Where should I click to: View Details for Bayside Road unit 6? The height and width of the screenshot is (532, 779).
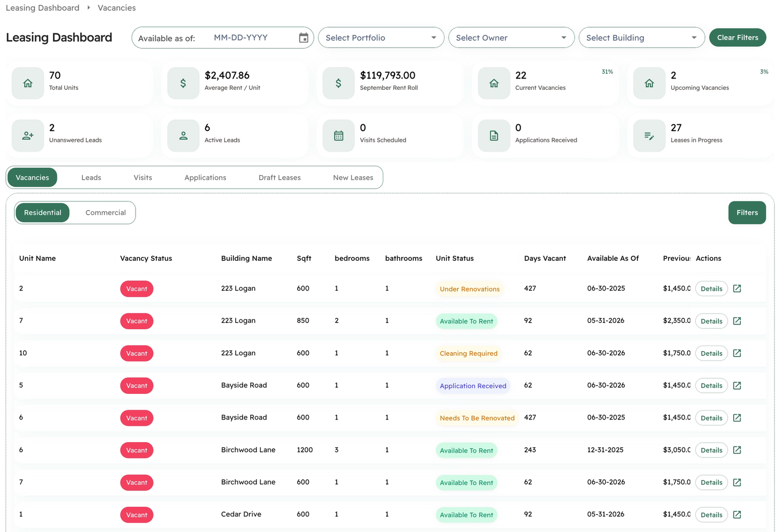tap(711, 418)
